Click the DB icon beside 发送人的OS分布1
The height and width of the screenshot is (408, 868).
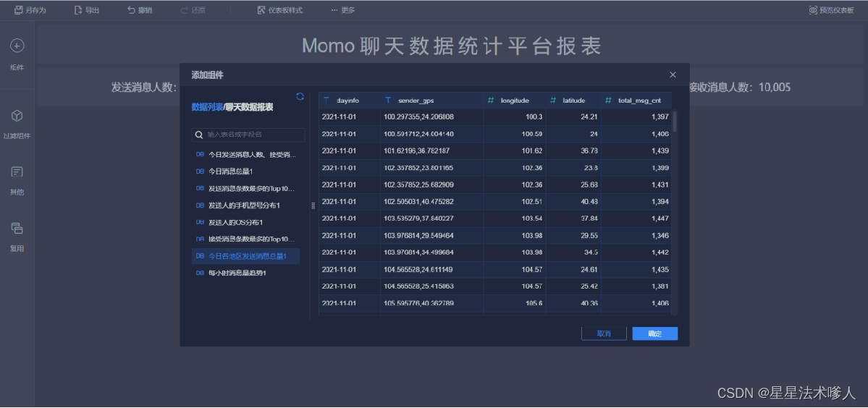coord(201,222)
